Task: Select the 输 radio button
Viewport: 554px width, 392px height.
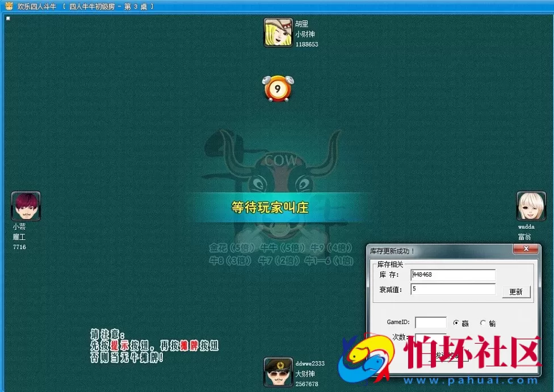Action: coord(483,323)
